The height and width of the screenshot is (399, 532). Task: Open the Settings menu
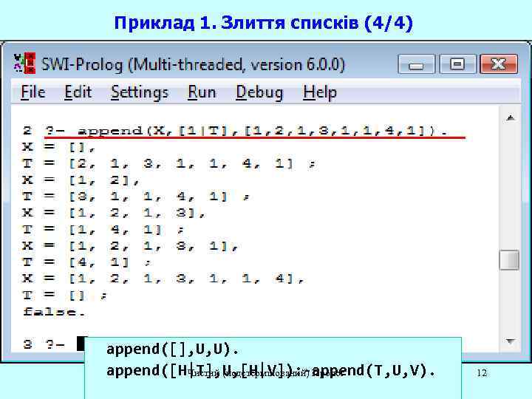140,92
